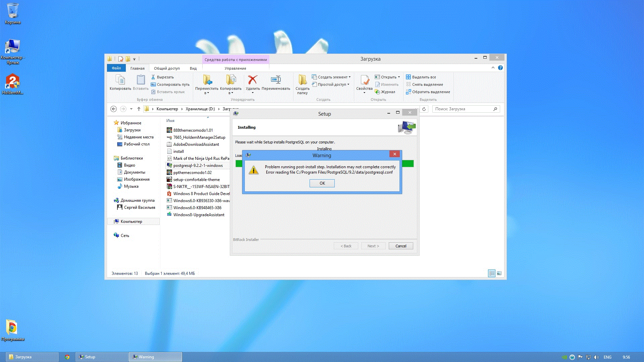Click the volume icon in system tray
This screenshot has height=362, width=644.
click(x=596, y=357)
